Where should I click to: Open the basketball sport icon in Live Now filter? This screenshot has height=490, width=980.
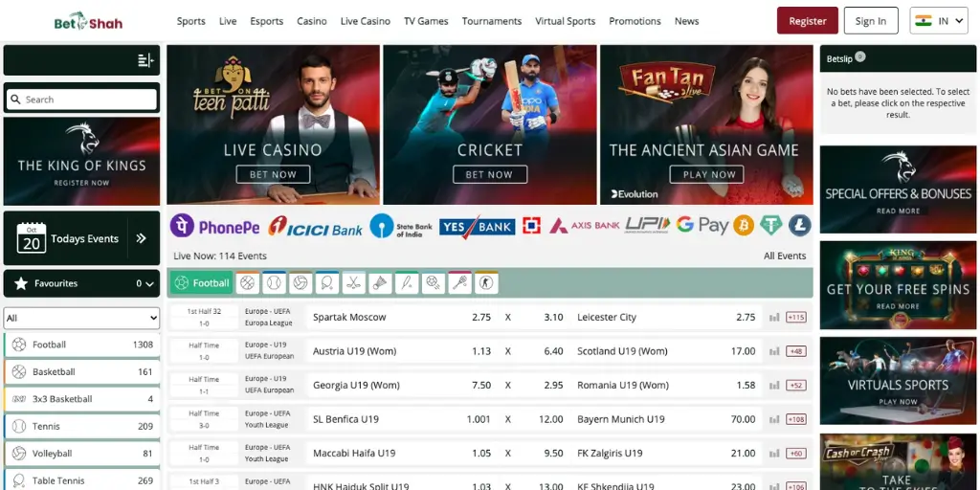pos(248,283)
